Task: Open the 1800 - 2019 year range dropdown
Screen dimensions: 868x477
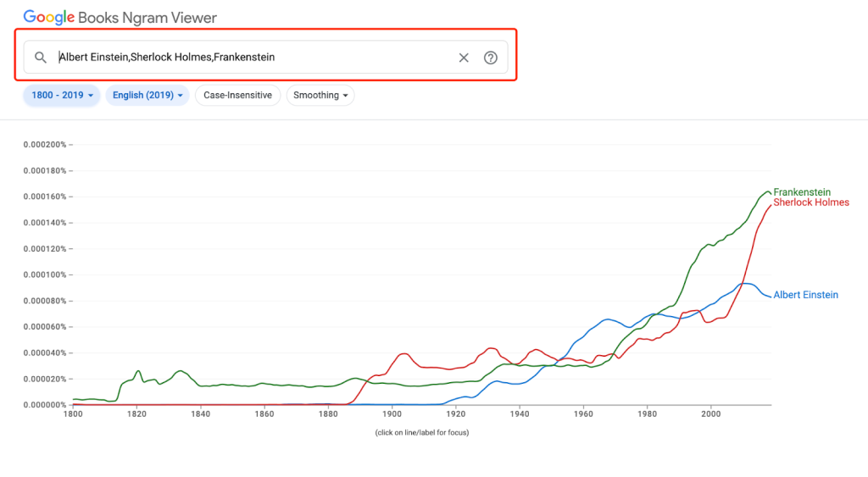Action: (61, 95)
